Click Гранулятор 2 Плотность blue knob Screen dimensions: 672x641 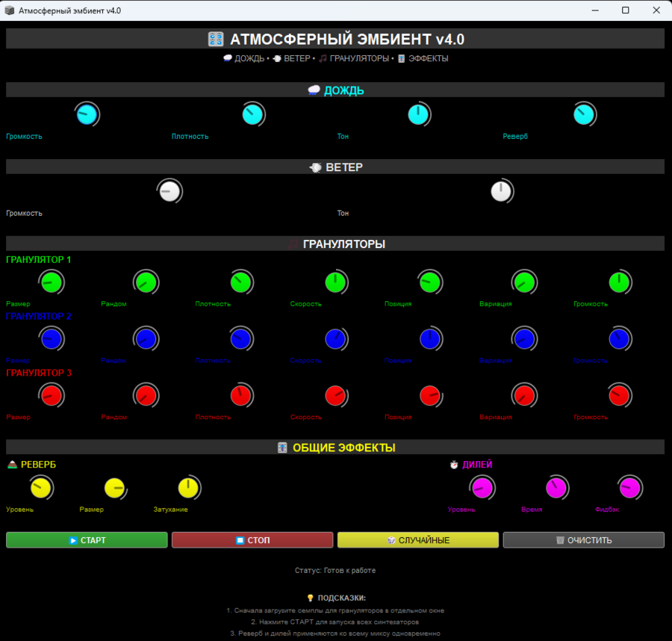coord(241,339)
